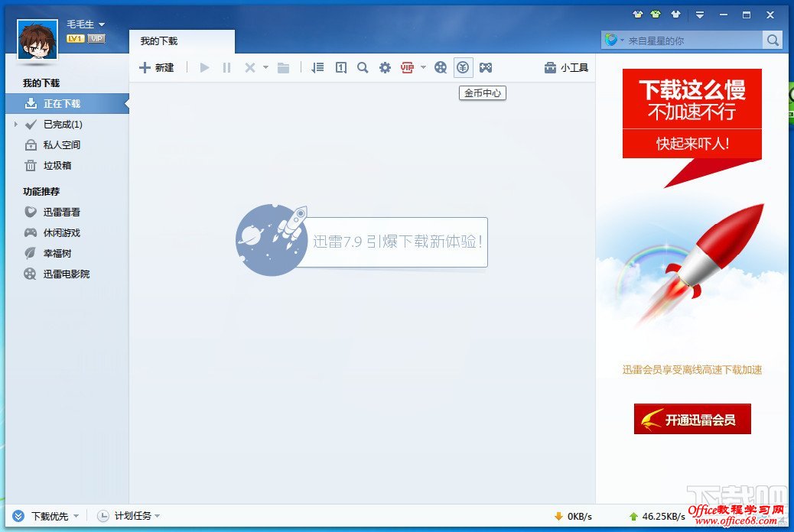Click the numbered page icon in toolbar
Viewport: 794px width, 532px height.
(341, 67)
